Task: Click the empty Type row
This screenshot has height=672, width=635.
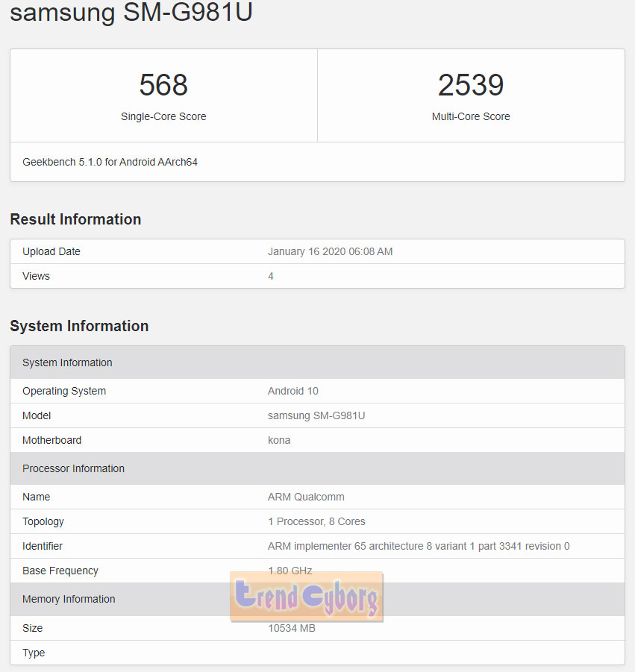Action: coord(317,653)
